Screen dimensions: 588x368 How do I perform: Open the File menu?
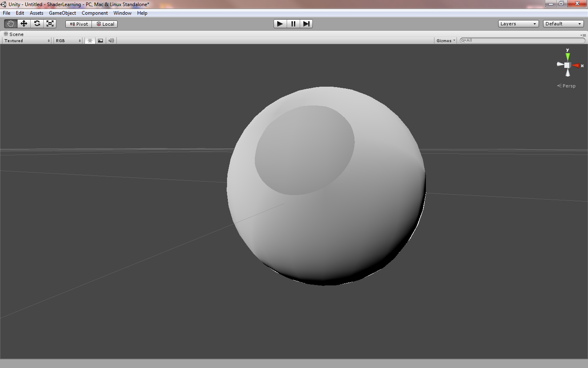(7, 13)
